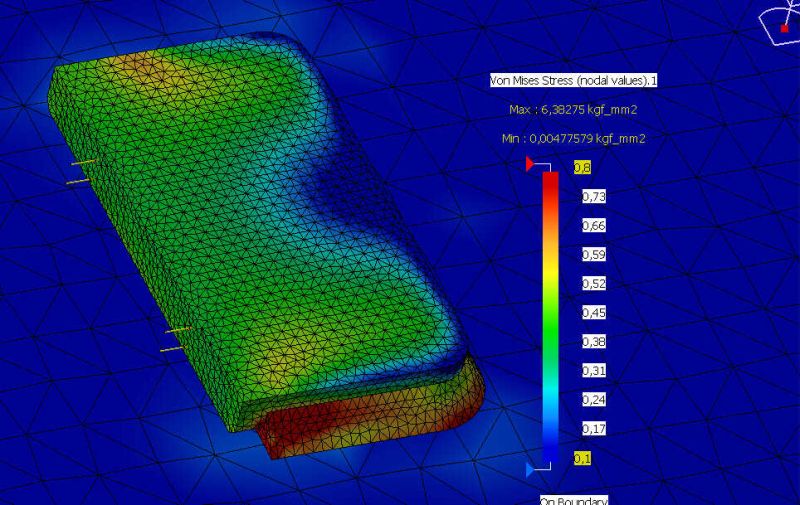The image size is (800, 505).
Task: Click the blue minimum threshold arrow on legend
Action: (531, 468)
